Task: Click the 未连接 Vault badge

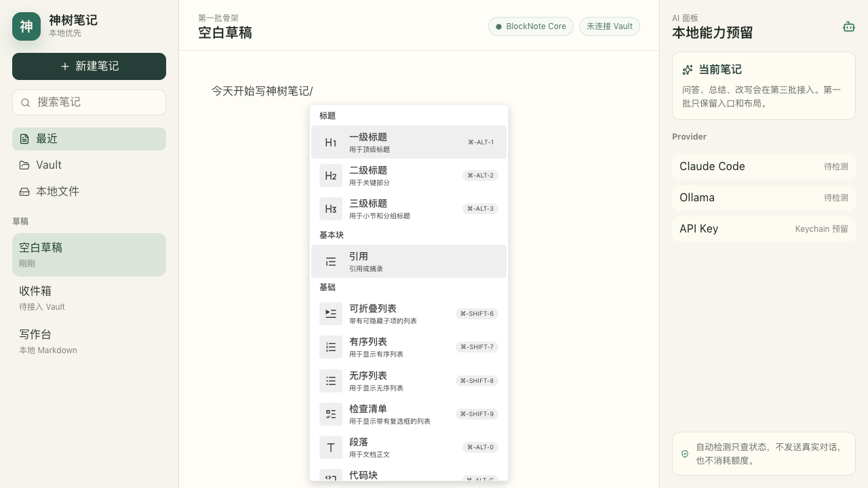Action: 610,26
